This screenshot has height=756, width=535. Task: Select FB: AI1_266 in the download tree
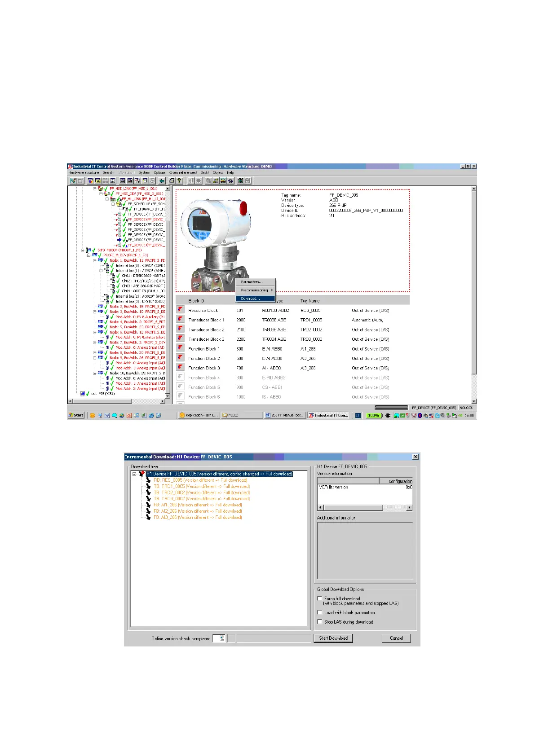[x=197, y=505]
